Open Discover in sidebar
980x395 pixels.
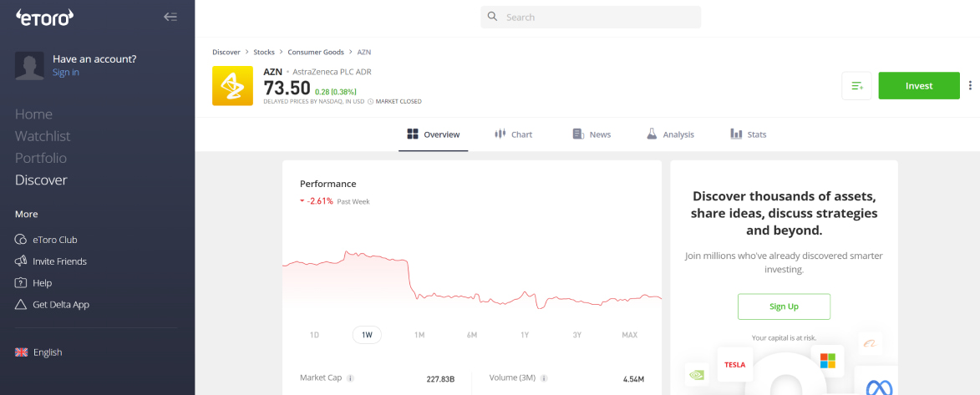pyautogui.click(x=41, y=180)
